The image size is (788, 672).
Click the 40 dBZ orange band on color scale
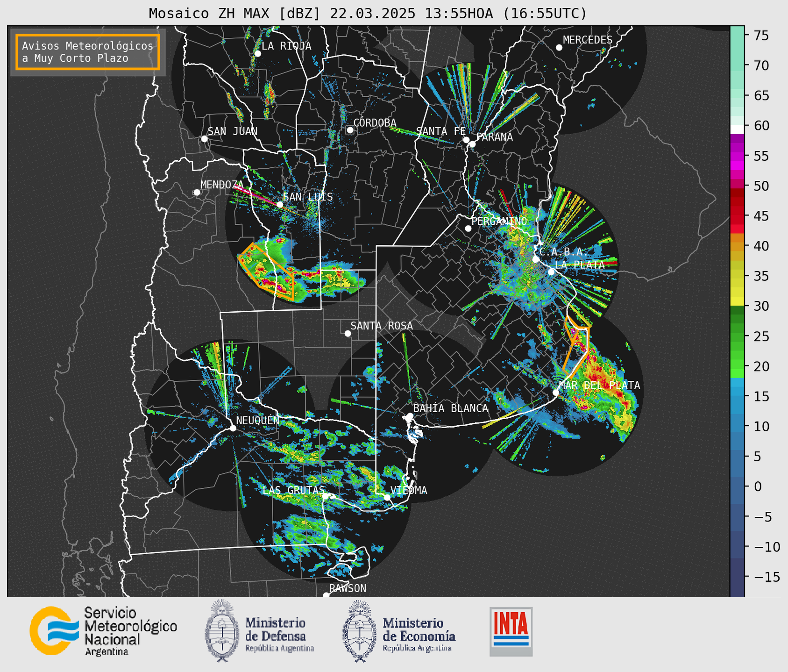pos(737,246)
